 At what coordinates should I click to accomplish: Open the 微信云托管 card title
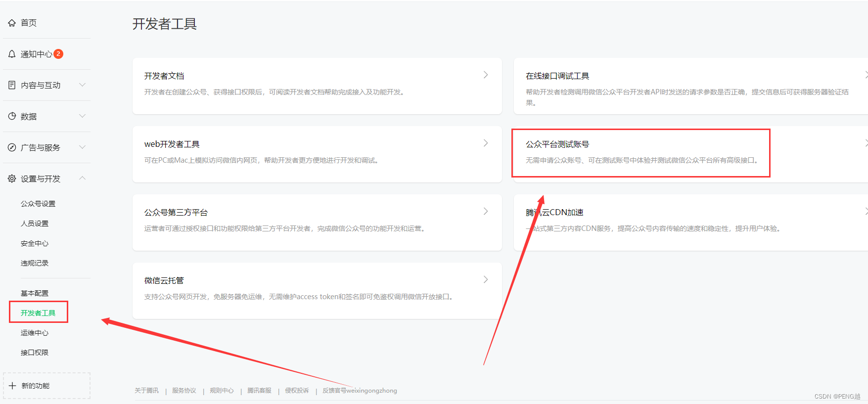pos(164,280)
